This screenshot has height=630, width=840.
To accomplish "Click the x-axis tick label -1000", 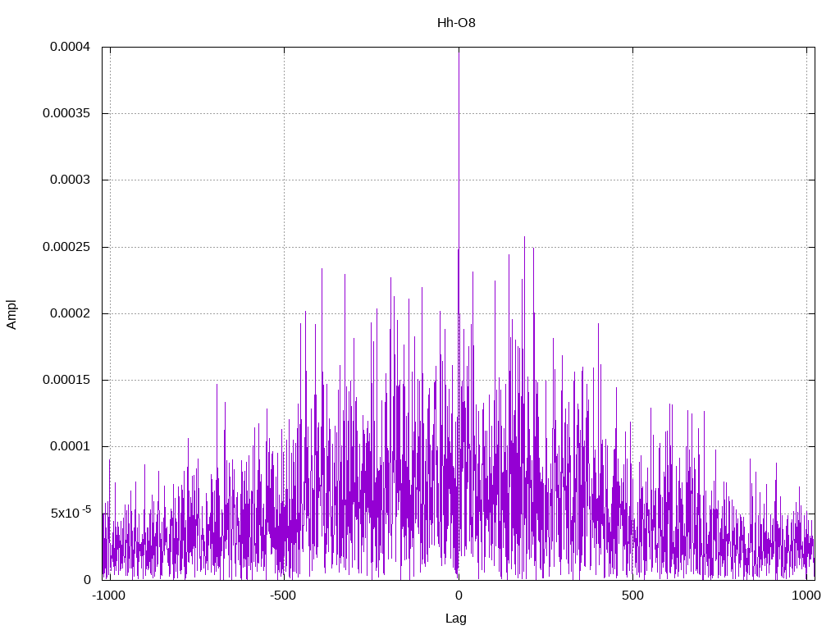I will pyautogui.click(x=109, y=596).
